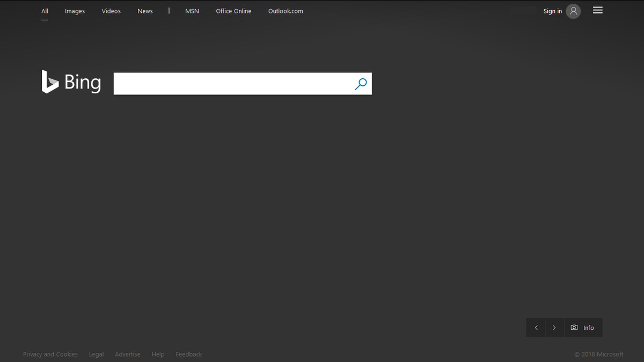
Task: Open the Feedback footer link
Action: point(189,354)
